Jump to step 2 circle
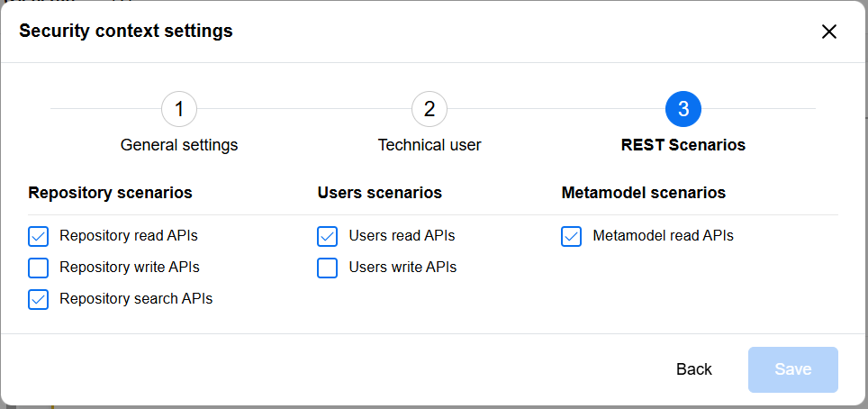Viewport: 868px width, 409px height. tap(429, 109)
